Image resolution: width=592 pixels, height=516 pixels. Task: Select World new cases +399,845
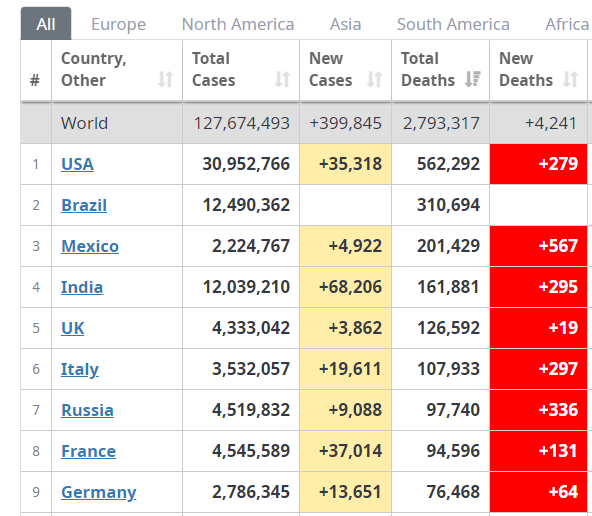click(x=345, y=123)
